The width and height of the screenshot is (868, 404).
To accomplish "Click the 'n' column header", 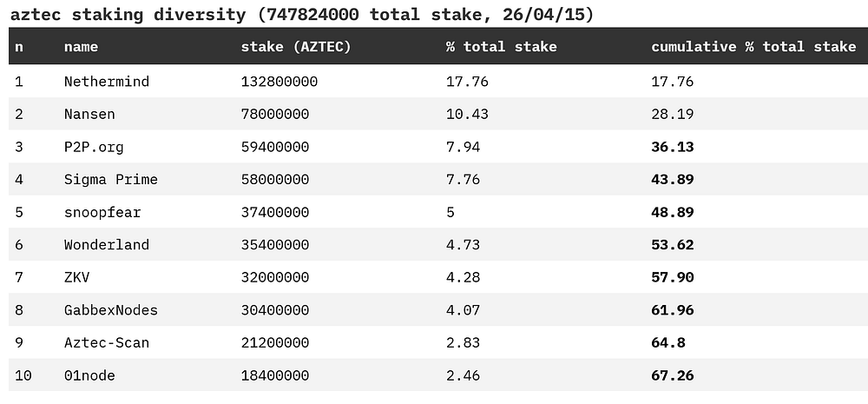I will (19, 47).
